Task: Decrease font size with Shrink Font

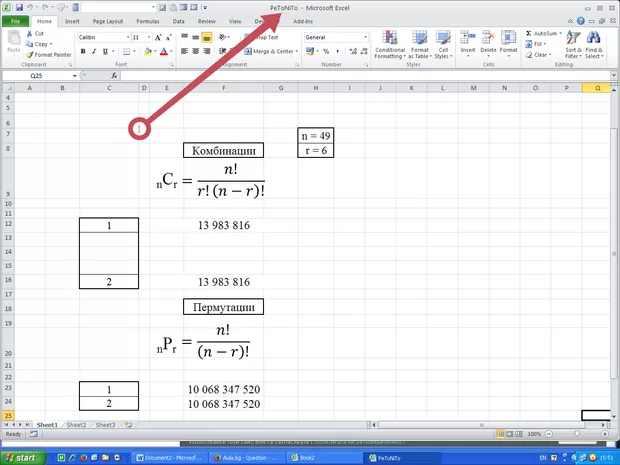Action: pos(168,38)
